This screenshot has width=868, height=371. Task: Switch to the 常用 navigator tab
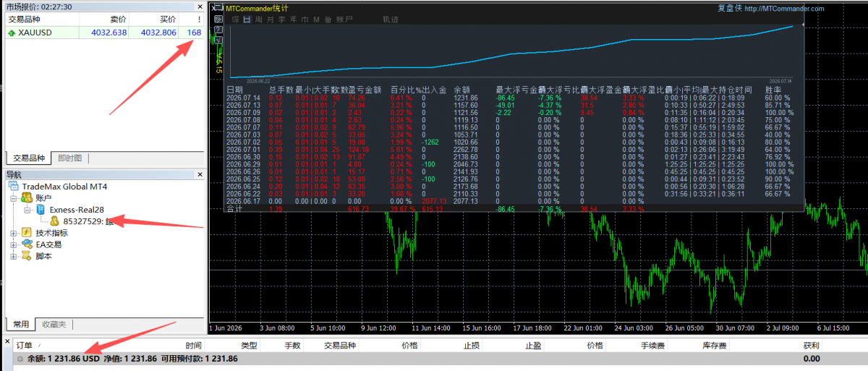click(20, 325)
